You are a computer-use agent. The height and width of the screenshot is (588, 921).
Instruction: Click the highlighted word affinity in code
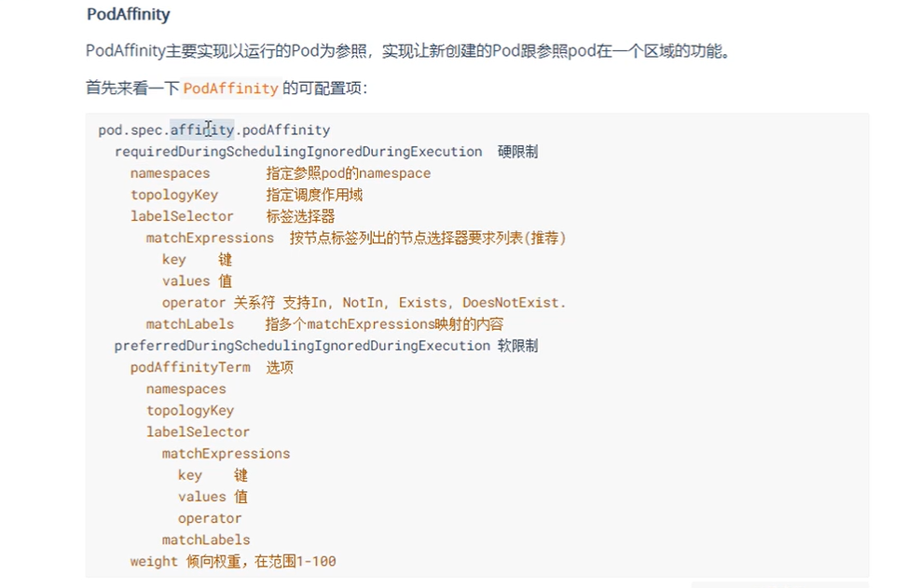[201, 130]
